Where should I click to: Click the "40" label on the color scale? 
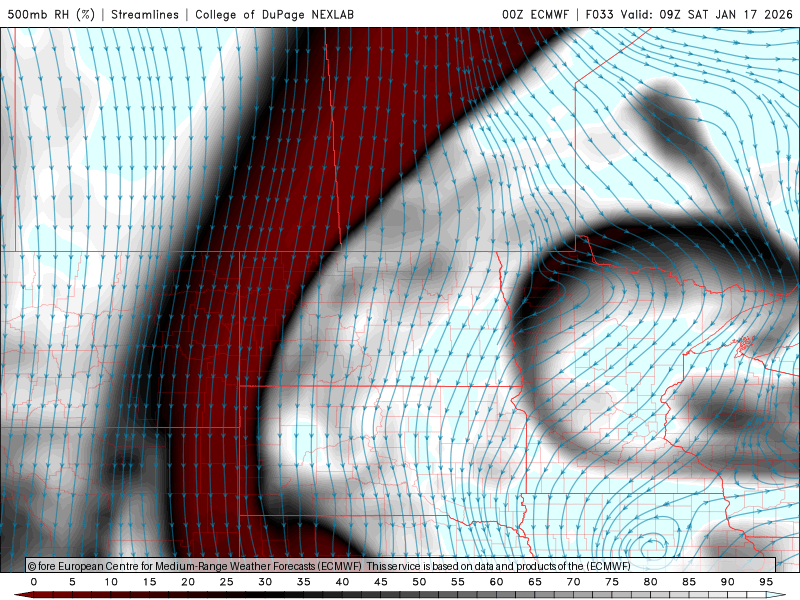coord(342,582)
